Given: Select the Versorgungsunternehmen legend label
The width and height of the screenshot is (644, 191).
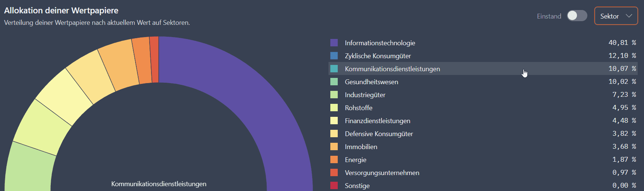Looking at the screenshot, I should point(382,173).
